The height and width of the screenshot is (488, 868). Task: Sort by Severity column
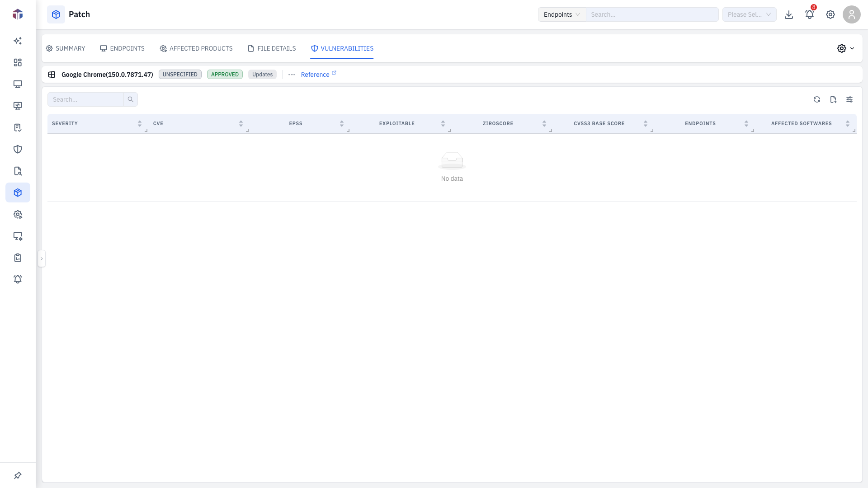[140, 123]
